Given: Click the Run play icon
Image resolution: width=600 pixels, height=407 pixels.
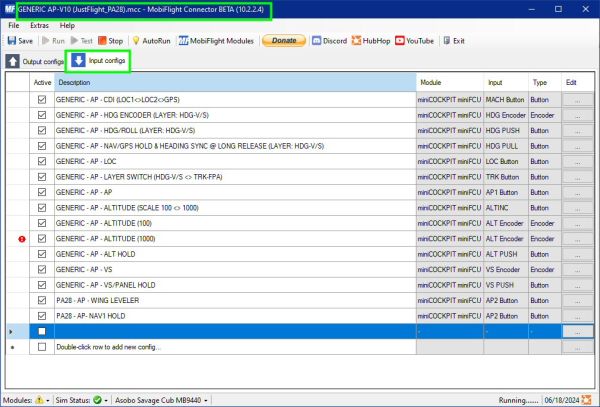Looking at the screenshot, I should coord(46,41).
